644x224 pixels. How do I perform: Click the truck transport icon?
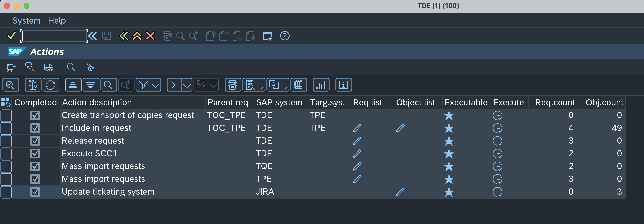tap(48, 67)
